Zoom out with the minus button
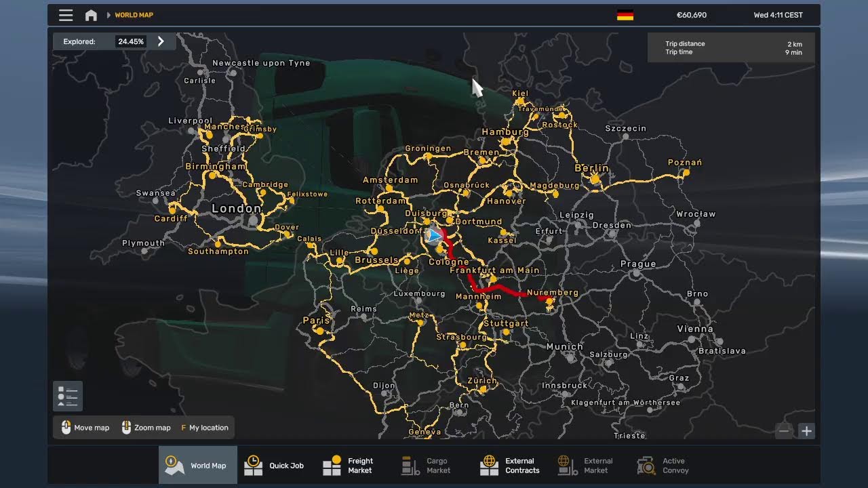 tap(784, 430)
